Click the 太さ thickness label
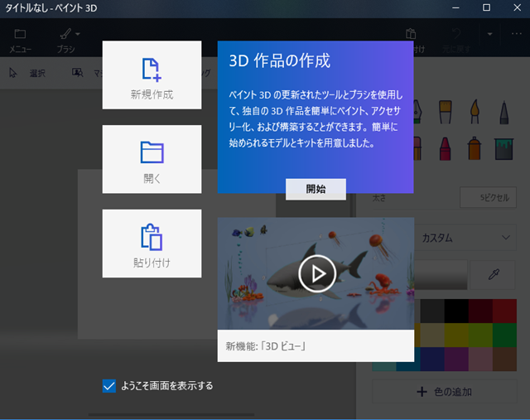 tap(379, 198)
